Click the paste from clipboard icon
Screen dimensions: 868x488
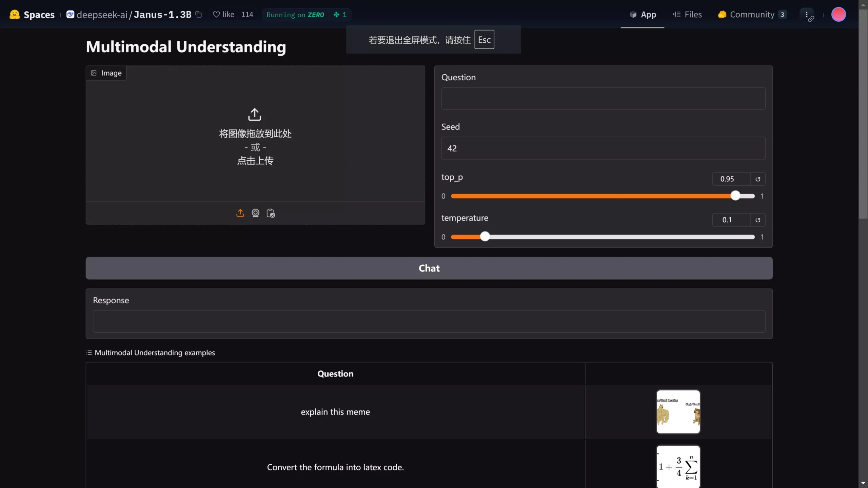[x=271, y=213]
